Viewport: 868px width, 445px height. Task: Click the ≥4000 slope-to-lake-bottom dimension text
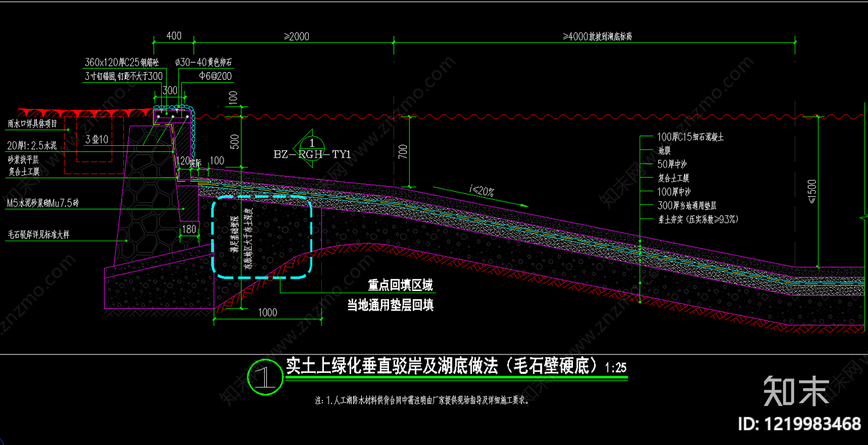pyautogui.click(x=597, y=36)
